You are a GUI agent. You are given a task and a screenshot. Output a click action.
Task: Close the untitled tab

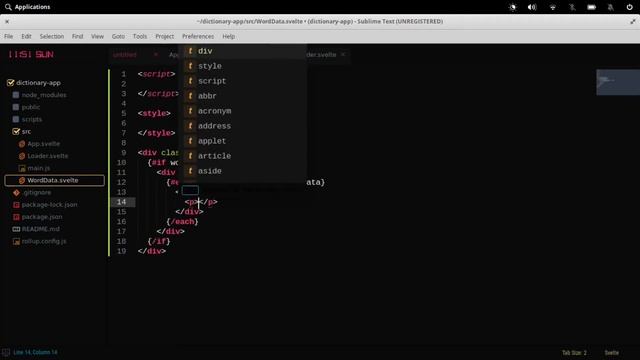(156, 55)
